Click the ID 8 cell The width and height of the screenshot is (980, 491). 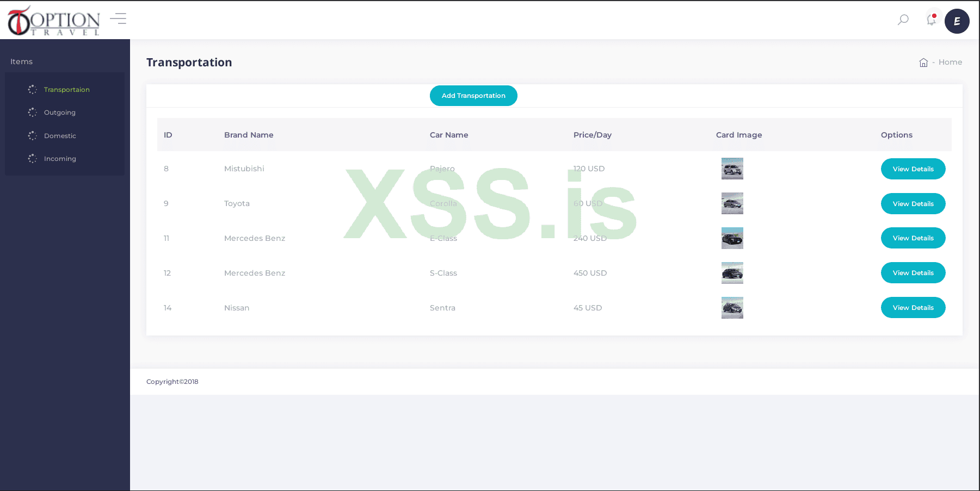[167, 169]
